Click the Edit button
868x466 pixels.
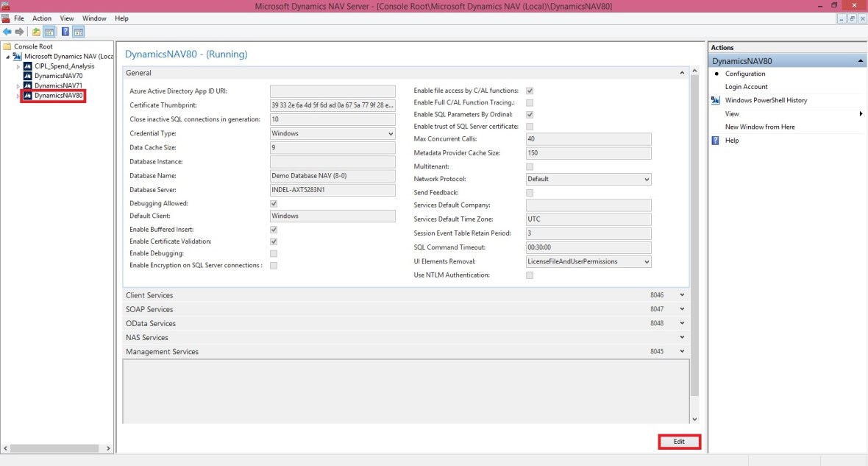(x=679, y=442)
